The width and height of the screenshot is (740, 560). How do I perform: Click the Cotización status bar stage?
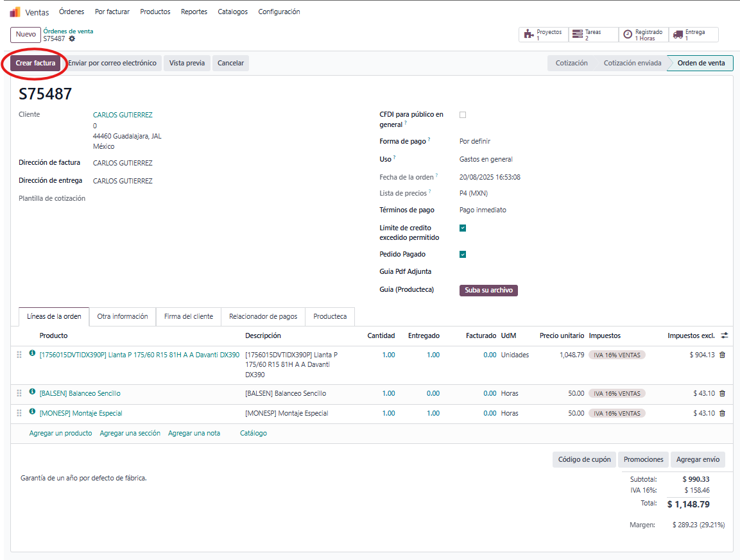pyautogui.click(x=571, y=63)
